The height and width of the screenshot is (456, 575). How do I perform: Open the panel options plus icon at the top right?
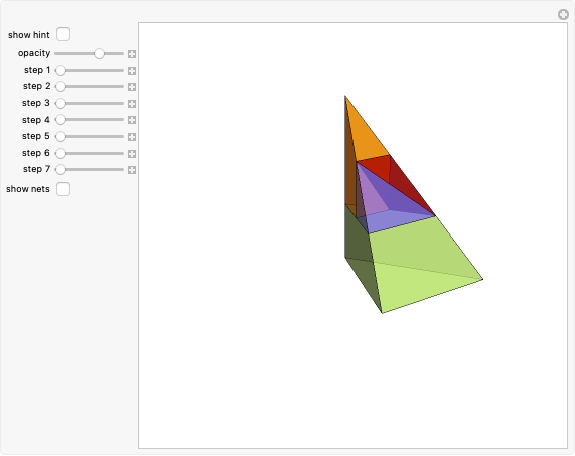[563, 15]
